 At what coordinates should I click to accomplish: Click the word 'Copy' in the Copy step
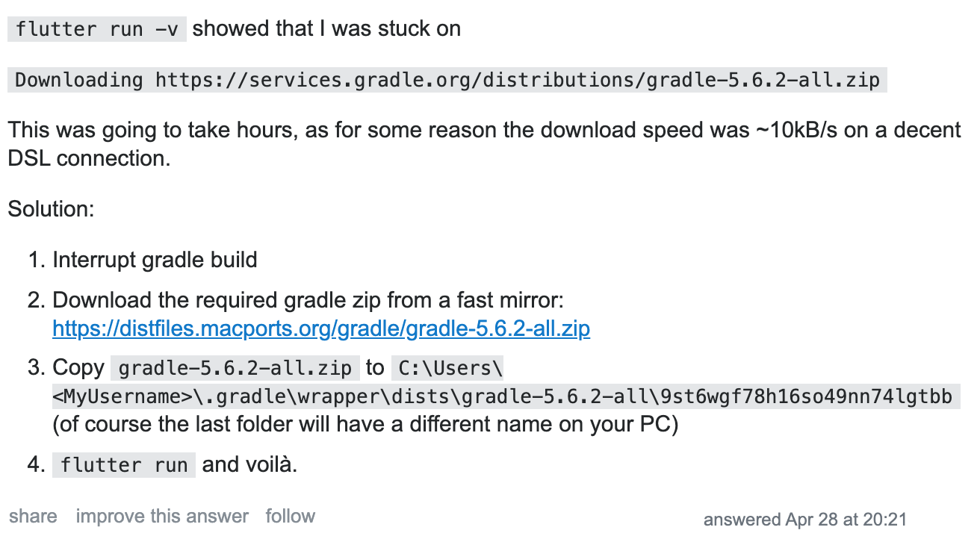[78, 368]
